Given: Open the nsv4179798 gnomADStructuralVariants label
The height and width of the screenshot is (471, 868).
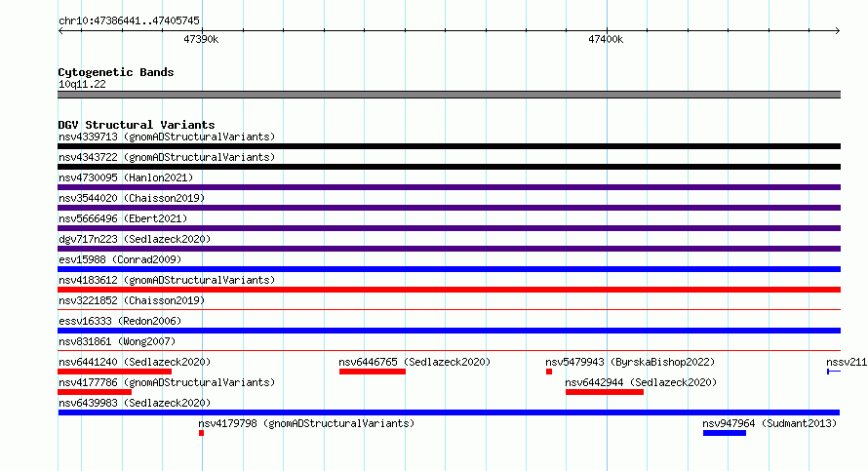Looking at the screenshot, I should click(x=306, y=423).
